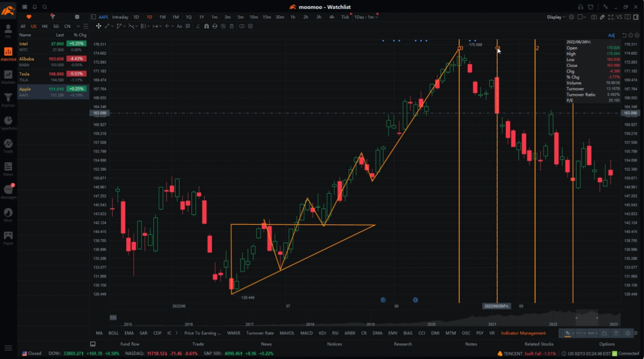Open customer service headset icon
This screenshot has width=644, height=359.
tap(580, 7)
